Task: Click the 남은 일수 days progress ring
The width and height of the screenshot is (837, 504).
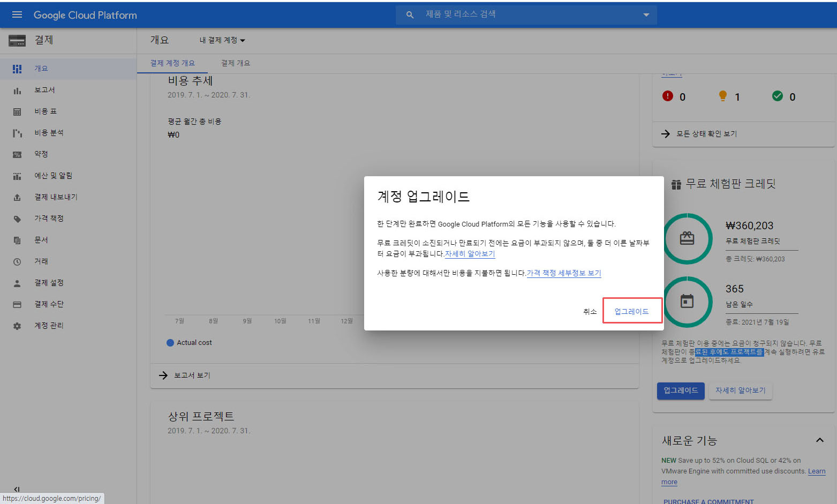Action: tap(687, 302)
